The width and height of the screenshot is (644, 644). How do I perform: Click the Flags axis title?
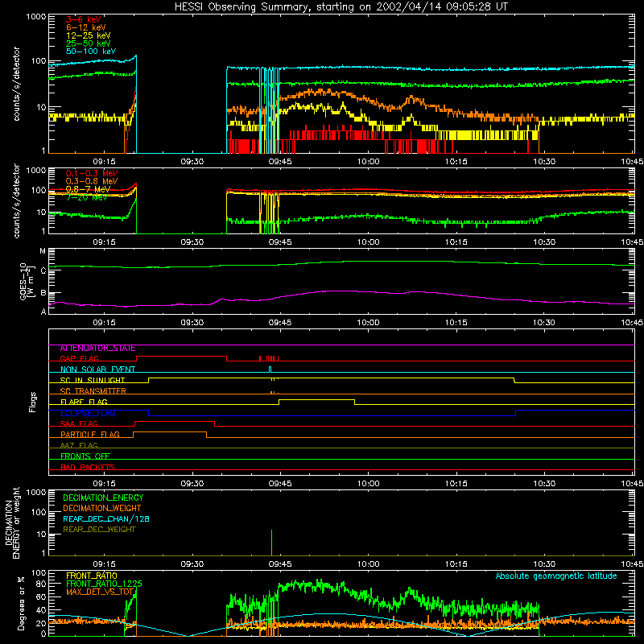pyautogui.click(x=33, y=402)
